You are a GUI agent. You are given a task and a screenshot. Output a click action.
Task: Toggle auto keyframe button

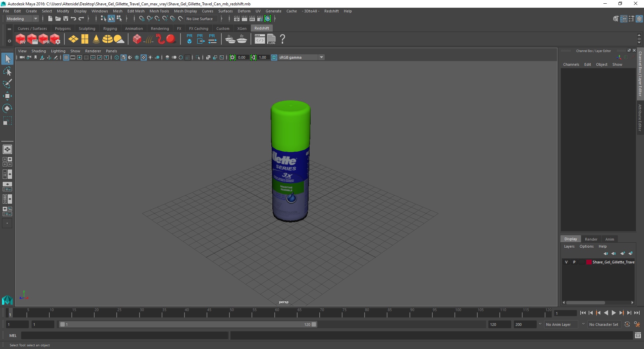(627, 325)
